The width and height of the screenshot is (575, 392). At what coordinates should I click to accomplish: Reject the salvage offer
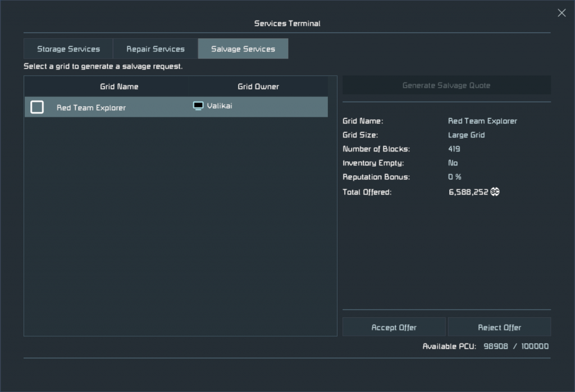[x=499, y=327]
